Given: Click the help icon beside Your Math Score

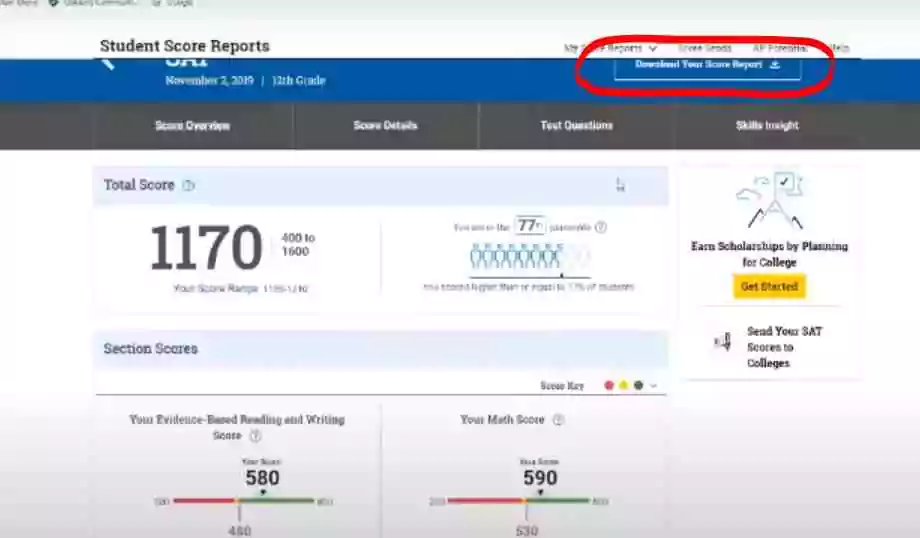Looking at the screenshot, I should click(x=558, y=420).
